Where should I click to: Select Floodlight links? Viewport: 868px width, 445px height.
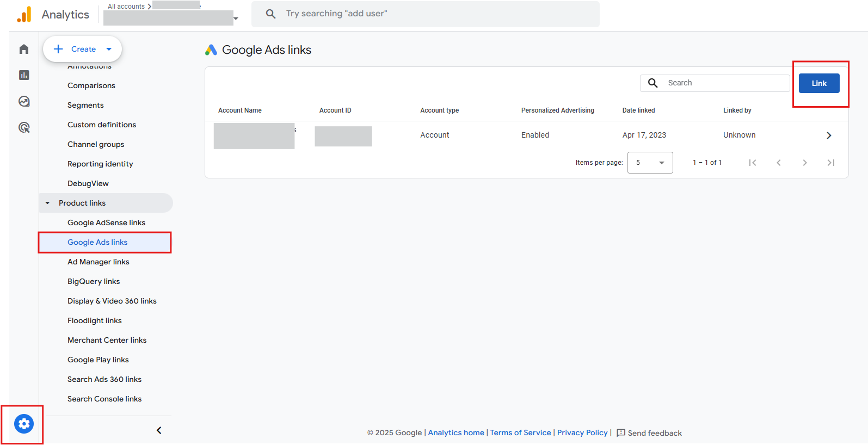95,320
